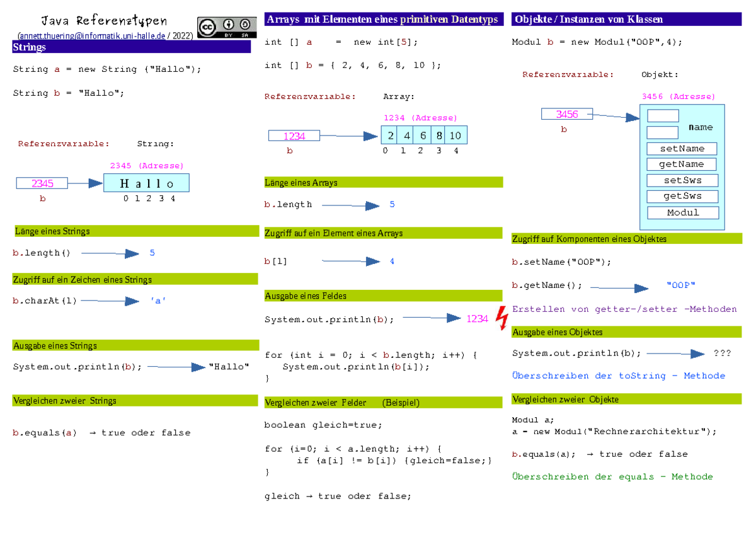Click the red lightning bolt warning icon
Screen dimensions: 756x535
coord(502,318)
